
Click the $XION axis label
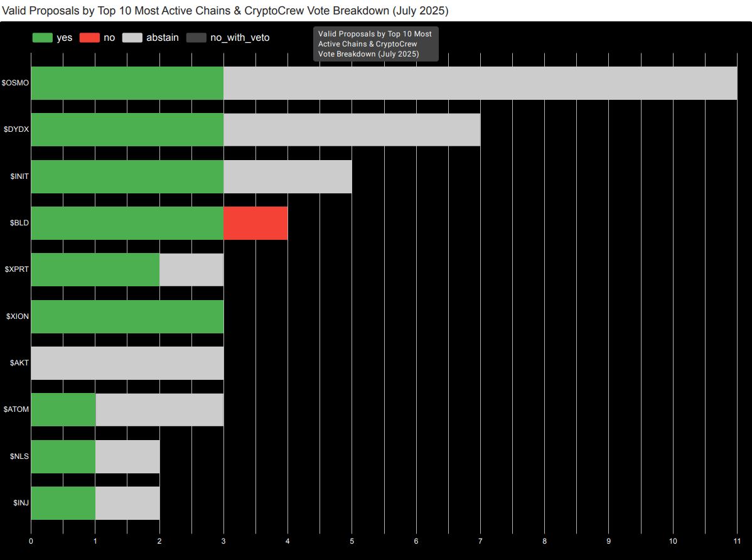point(18,316)
